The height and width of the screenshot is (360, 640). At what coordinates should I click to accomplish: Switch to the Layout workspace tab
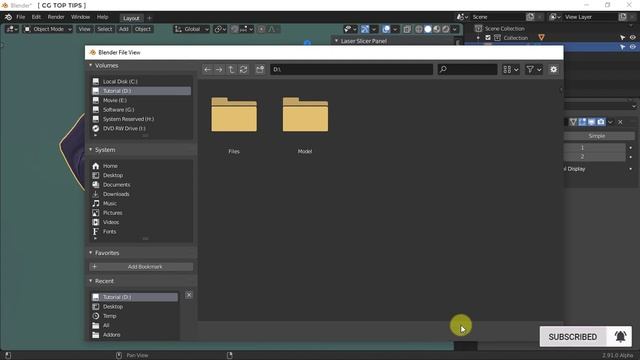click(131, 18)
